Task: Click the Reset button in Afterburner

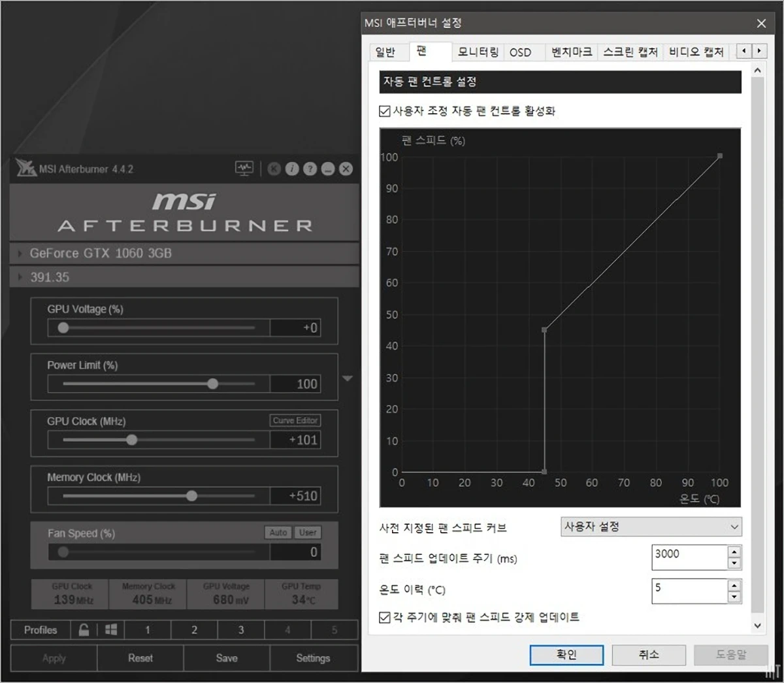Action: pyautogui.click(x=140, y=658)
